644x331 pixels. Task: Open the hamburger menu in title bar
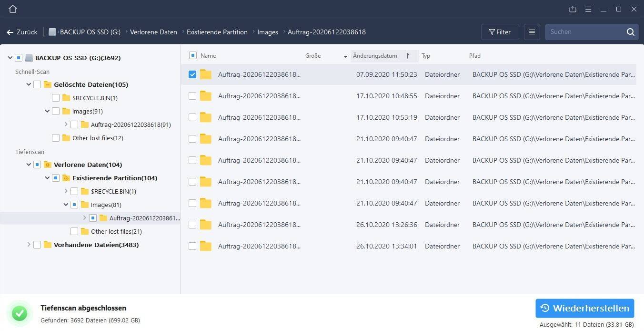(x=588, y=9)
